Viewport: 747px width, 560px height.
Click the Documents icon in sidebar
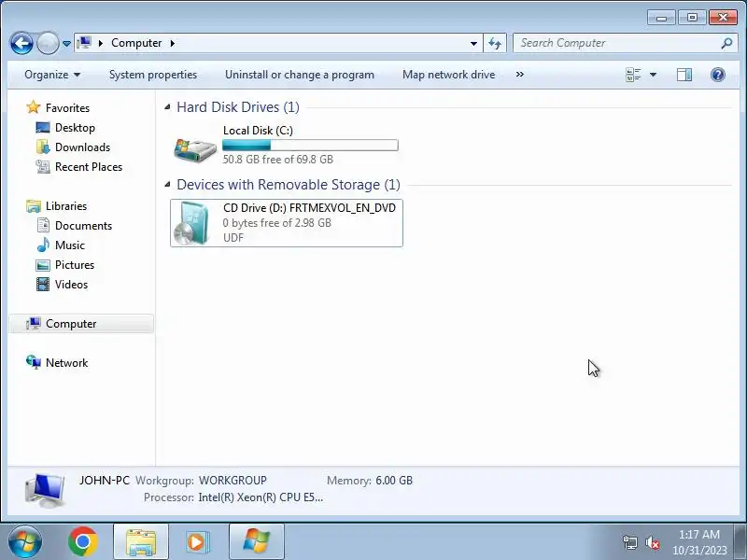point(43,225)
